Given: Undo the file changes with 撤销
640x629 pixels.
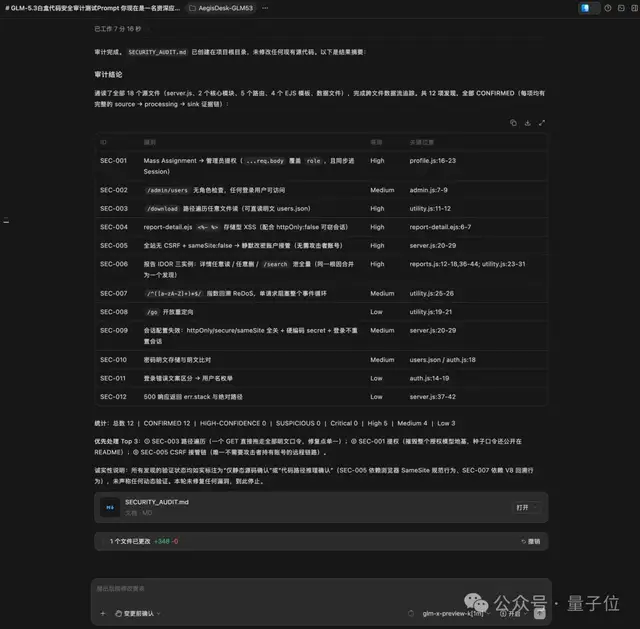Looking at the screenshot, I should (x=530, y=541).
